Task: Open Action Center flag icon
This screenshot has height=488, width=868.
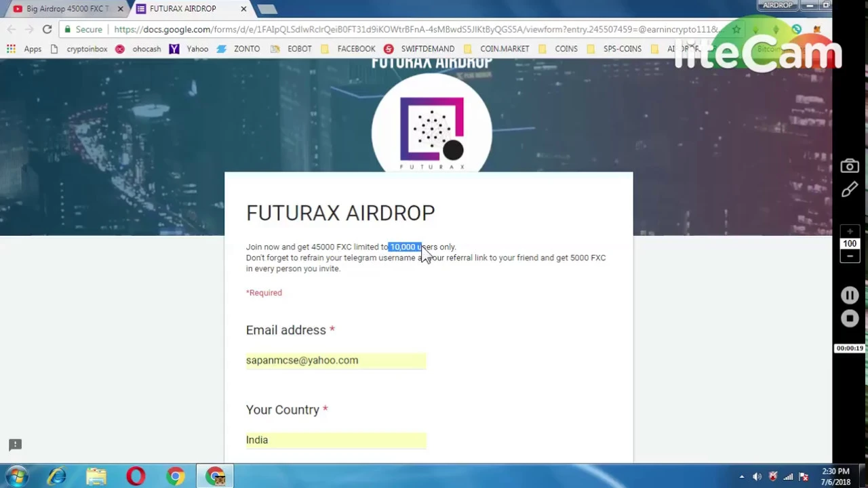Action: click(804, 476)
